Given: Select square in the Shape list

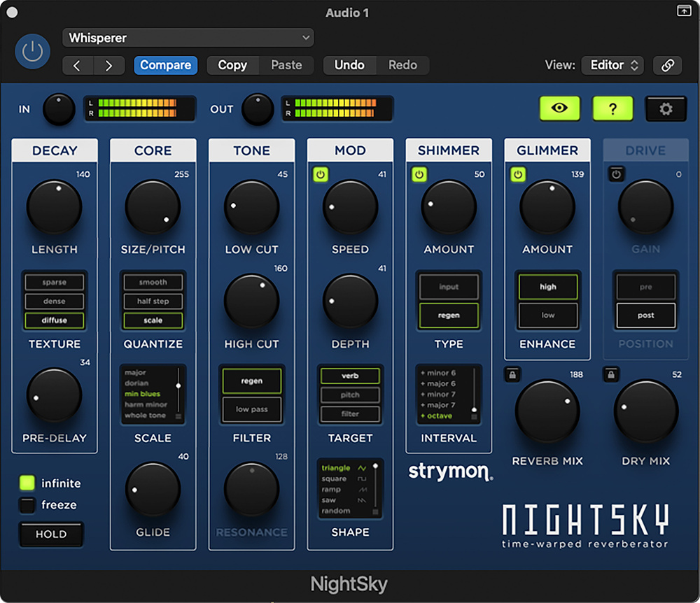Looking at the screenshot, I should pyautogui.click(x=335, y=479).
